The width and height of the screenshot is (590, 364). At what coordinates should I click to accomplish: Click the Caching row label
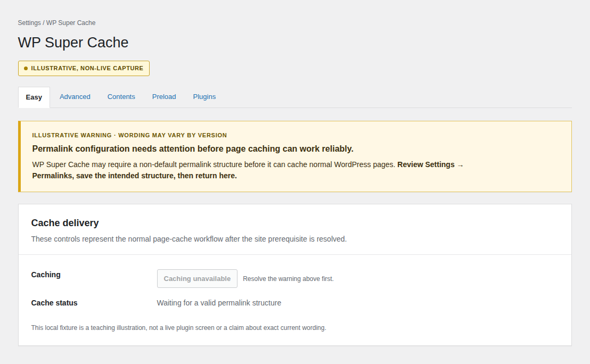click(x=46, y=275)
